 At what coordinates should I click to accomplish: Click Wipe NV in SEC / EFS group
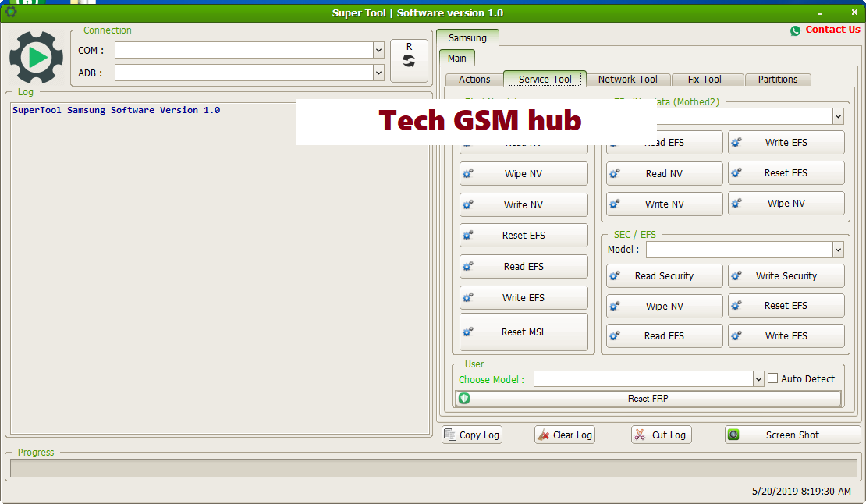click(665, 306)
